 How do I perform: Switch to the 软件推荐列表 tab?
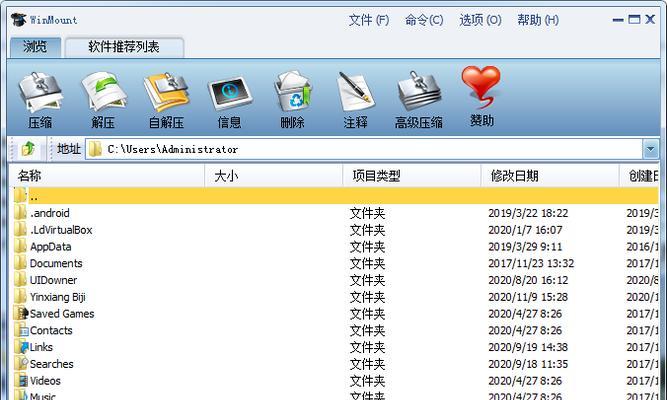click(124, 47)
